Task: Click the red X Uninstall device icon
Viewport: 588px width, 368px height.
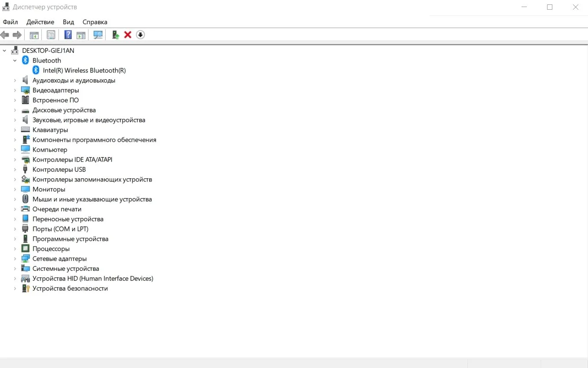Action: point(128,35)
